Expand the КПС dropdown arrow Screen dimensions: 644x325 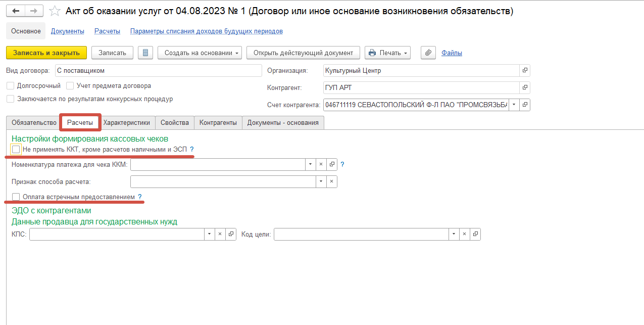coord(210,234)
